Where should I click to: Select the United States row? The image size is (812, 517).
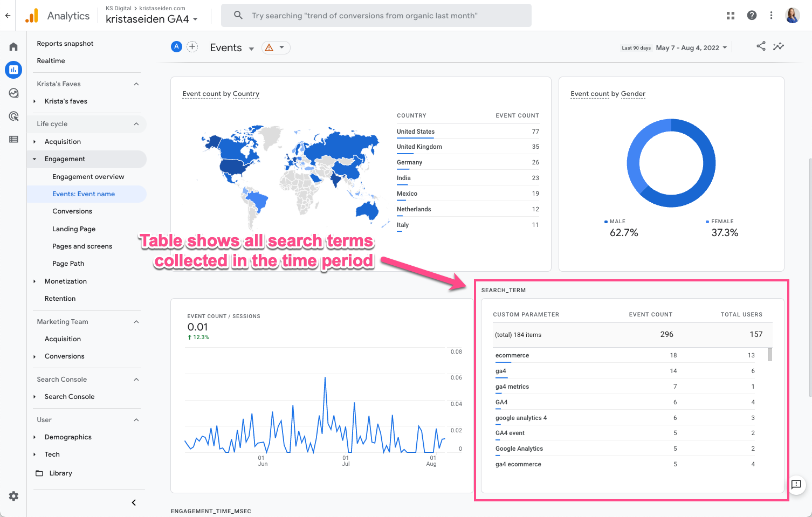point(468,132)
